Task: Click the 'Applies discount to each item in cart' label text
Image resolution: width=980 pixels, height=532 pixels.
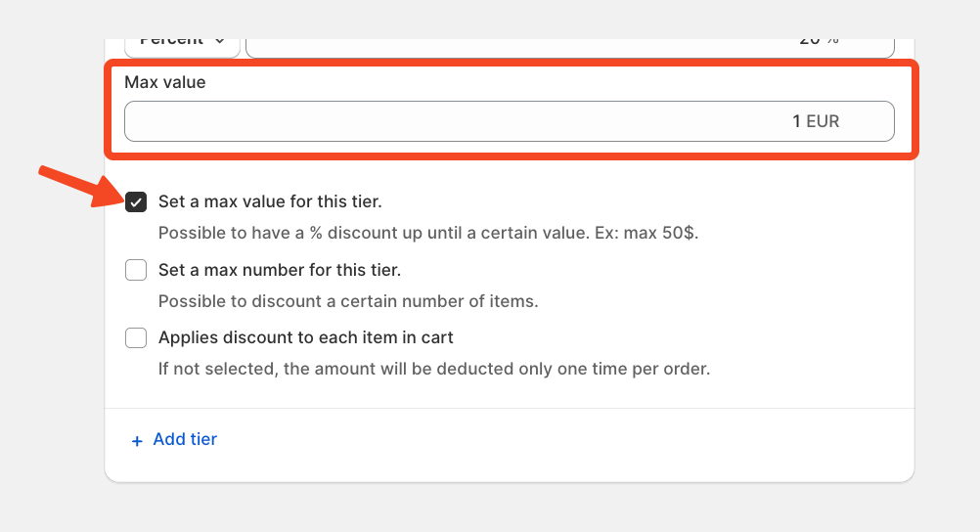Action: (306, 338)
